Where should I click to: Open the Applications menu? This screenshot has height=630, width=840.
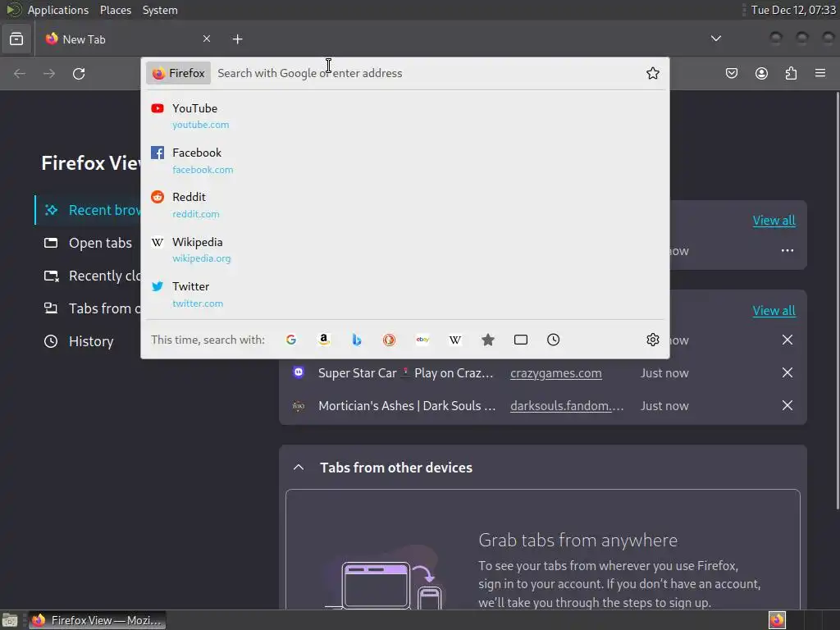pyautogui.click(x=58, y=10)
